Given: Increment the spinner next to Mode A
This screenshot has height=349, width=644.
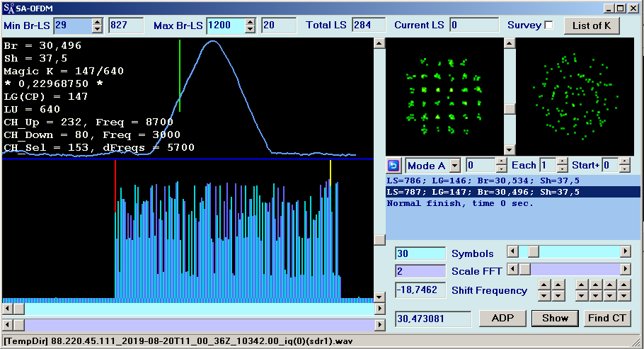Looking at the screenshot, I should pos(502,162).
